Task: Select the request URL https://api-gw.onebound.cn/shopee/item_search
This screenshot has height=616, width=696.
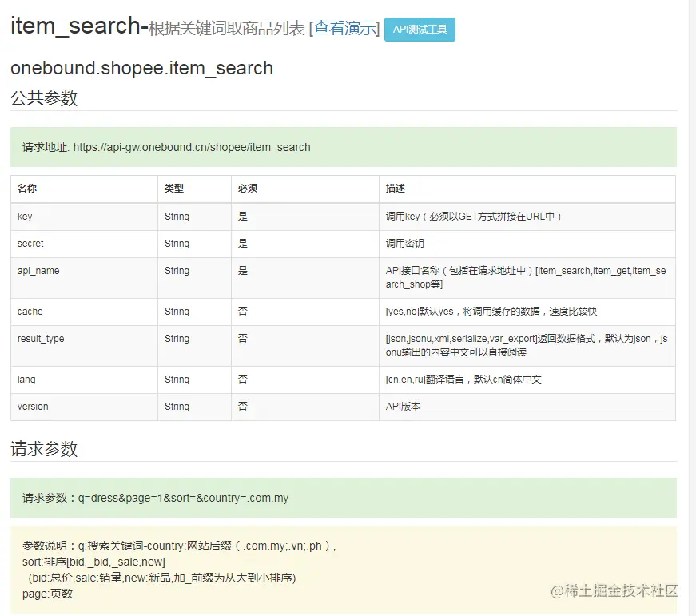Action: click(192, 147)
